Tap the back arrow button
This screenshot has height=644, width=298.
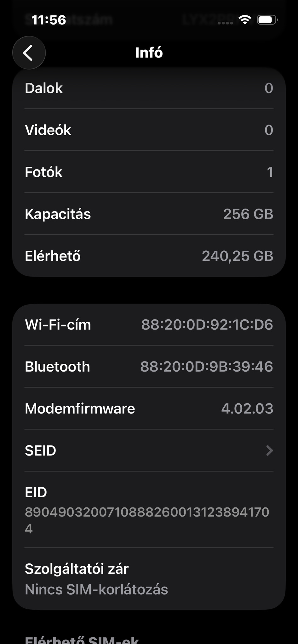point(29,53)
